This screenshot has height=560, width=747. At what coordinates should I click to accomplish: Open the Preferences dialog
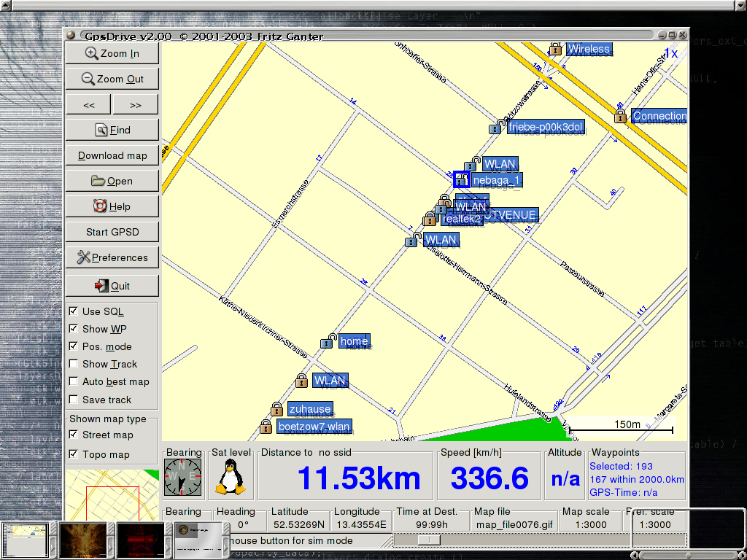coord(112,257)
